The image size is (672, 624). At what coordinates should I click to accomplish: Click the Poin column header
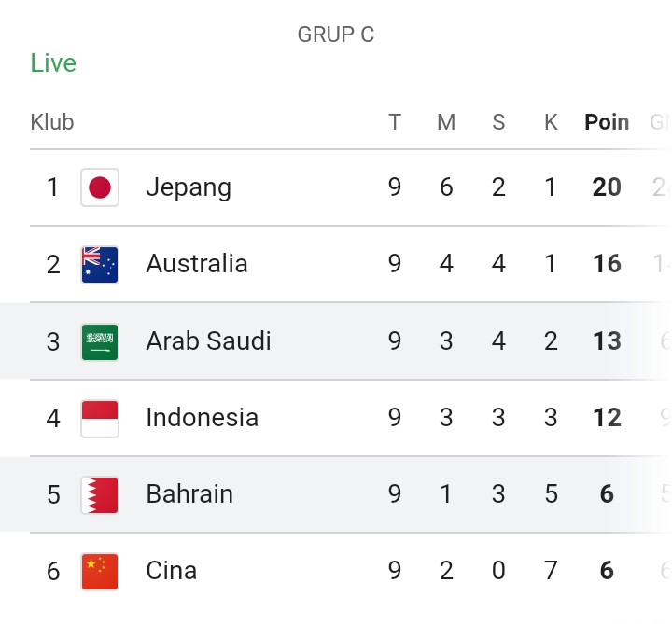point(607,122)
